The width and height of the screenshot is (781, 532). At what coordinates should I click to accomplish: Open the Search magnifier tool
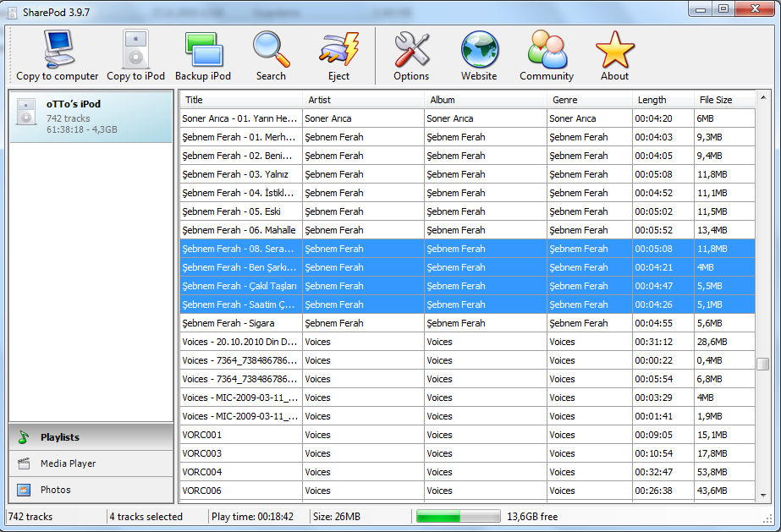pos(271,55)
